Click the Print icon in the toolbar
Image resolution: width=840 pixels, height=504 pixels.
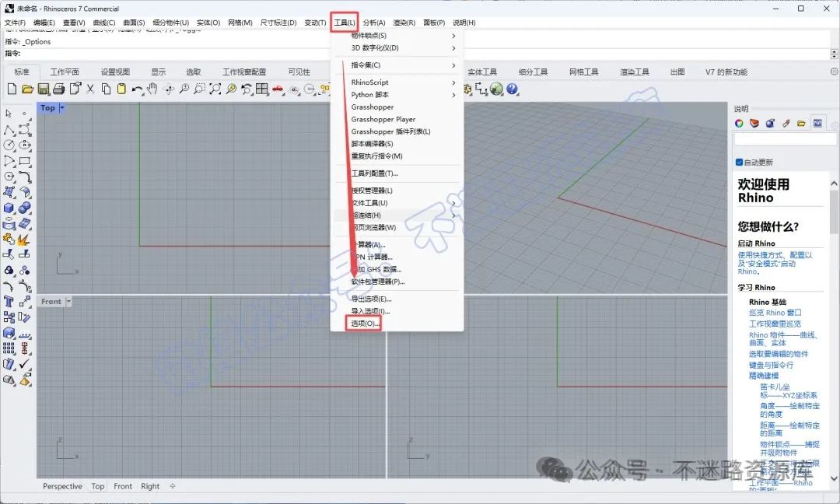59,89
